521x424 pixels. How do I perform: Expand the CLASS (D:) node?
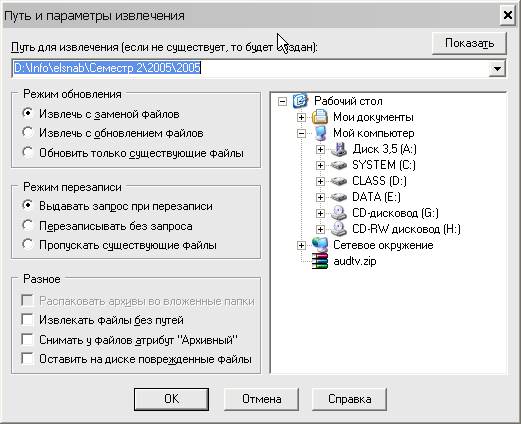(320, 181)
